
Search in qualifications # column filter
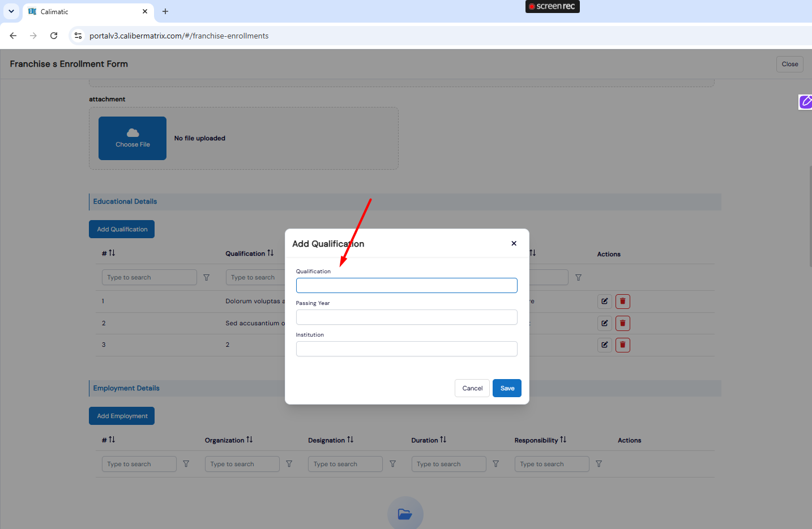pos(149,277)
